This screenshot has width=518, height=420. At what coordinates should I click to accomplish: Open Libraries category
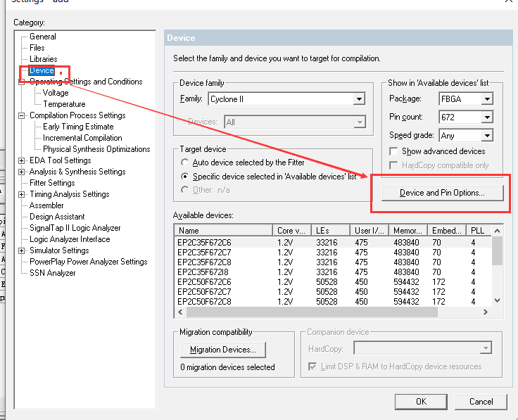tap(43, 59)
